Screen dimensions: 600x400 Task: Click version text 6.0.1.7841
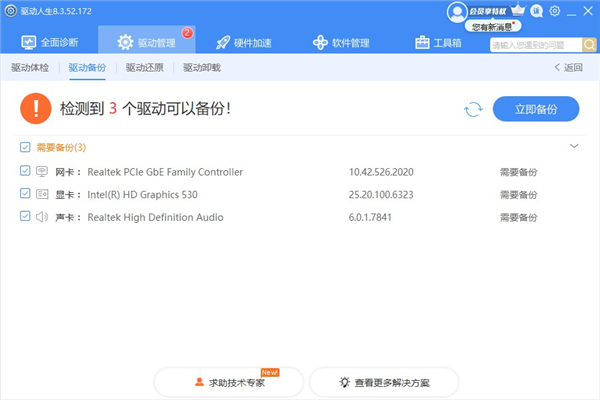point(370,217)
